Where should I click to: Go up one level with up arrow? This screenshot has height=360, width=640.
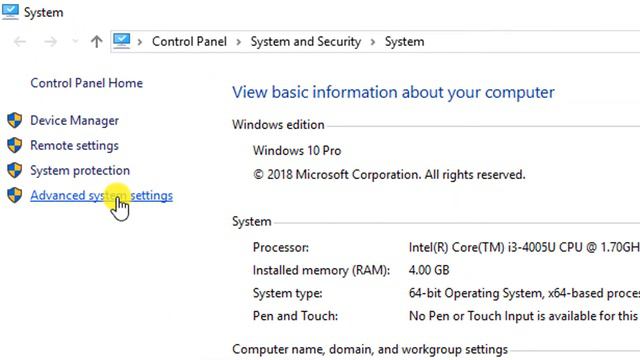click(x=96, y=41)
